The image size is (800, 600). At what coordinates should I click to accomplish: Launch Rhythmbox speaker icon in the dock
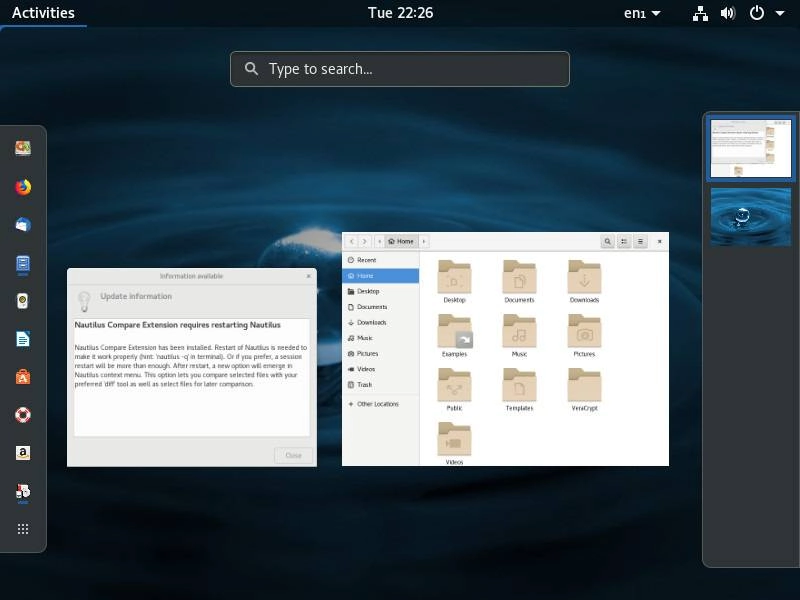tap(23, 301)
